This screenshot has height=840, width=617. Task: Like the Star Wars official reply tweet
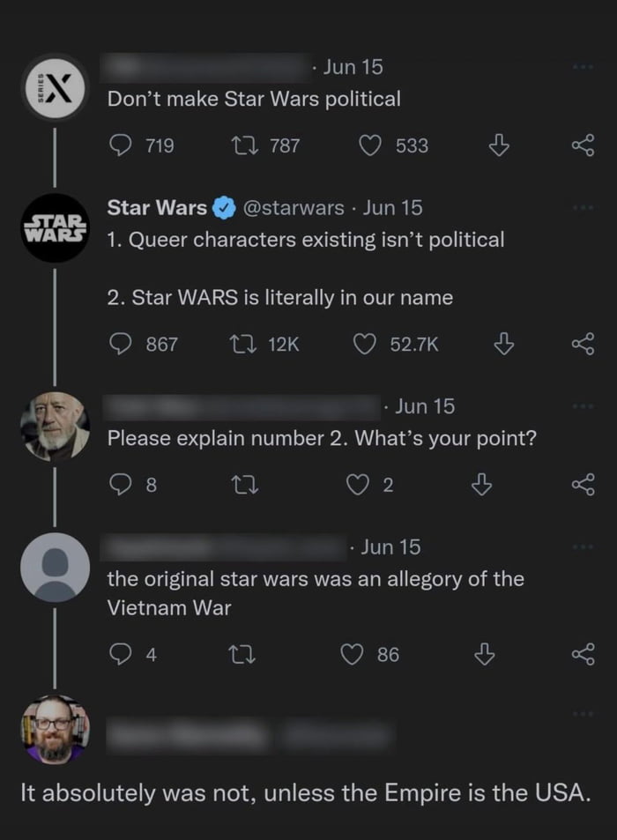[x=364, y=345]
